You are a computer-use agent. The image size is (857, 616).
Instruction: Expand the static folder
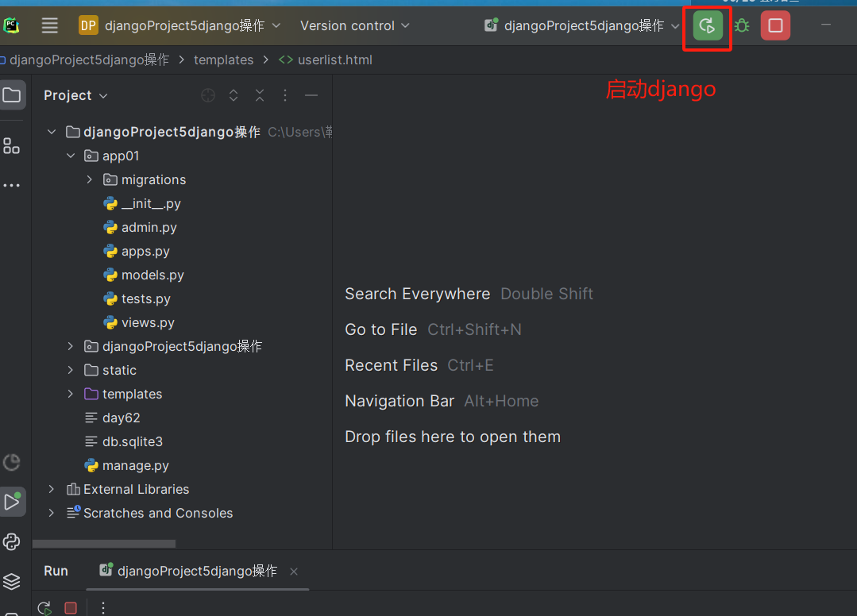pos(71,370)
